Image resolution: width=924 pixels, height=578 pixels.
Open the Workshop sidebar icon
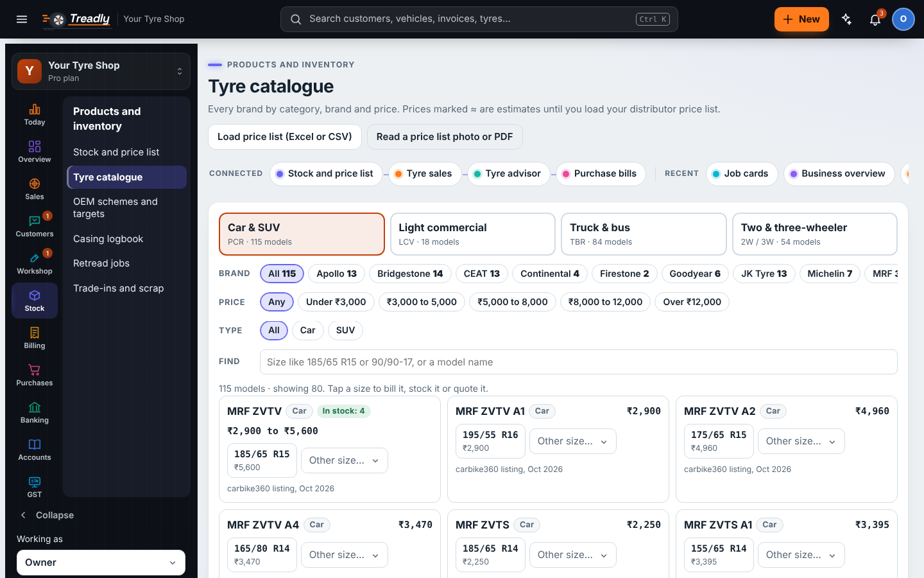[35, 263]
